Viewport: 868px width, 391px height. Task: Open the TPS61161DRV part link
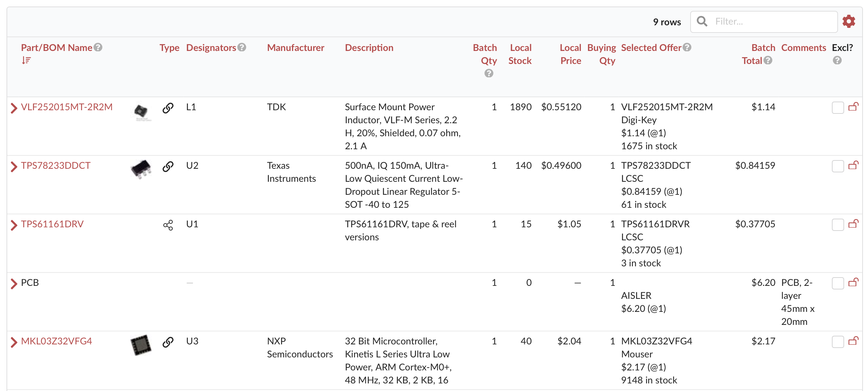(52, 224)
